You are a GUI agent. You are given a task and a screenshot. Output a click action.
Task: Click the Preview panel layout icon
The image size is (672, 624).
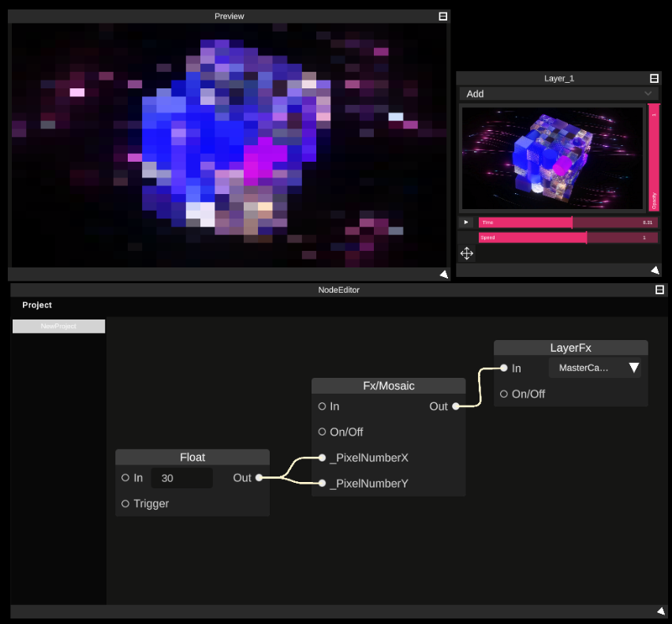(442, 16)
